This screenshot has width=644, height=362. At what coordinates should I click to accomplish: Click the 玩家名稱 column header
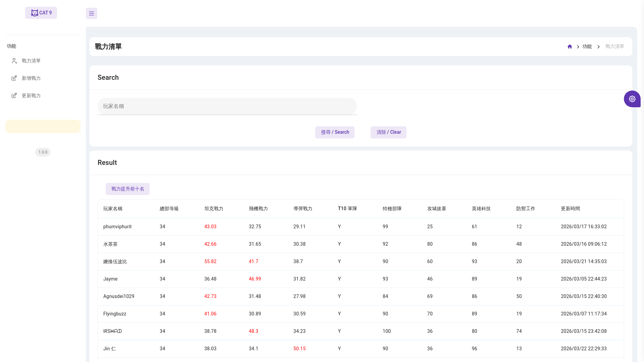(x=113, y=209)
